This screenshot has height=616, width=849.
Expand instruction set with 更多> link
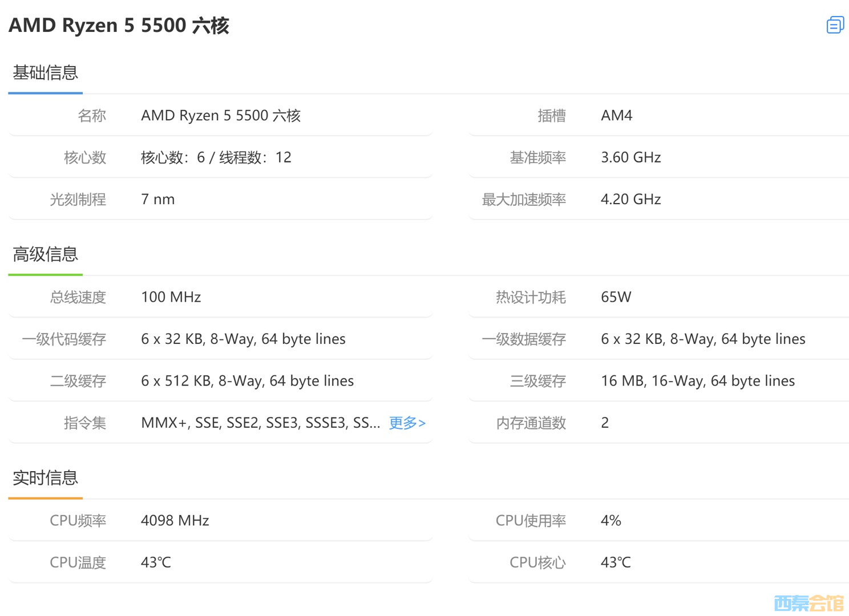pyautogui.click(x=407, y=423)
